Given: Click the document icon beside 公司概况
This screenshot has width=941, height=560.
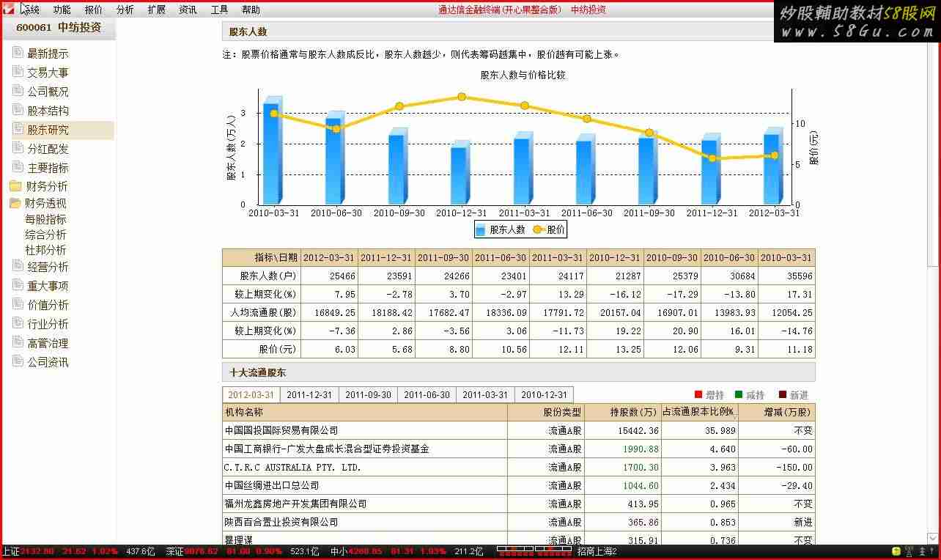Looking at the screenshot, I should click(18, 91).
